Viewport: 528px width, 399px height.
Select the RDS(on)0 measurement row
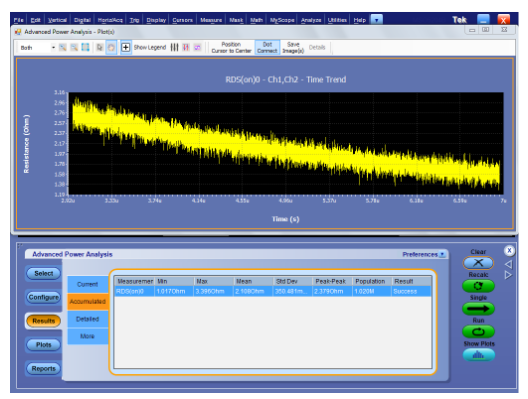pyautogui.click(x=273, y=291)
